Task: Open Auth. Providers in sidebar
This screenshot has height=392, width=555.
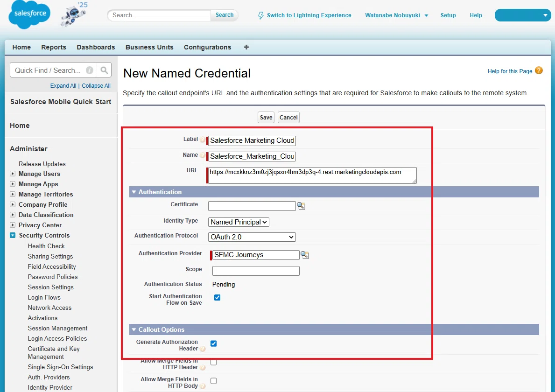Action: click(49, 377)
